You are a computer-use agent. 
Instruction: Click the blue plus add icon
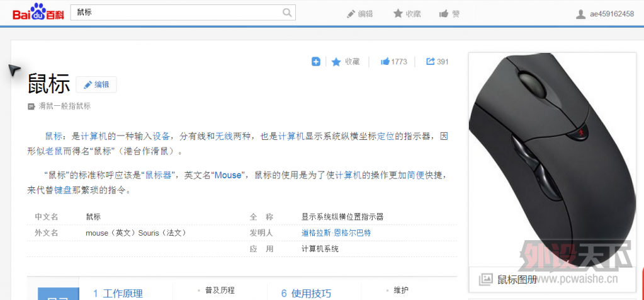[x=316, y=62]
